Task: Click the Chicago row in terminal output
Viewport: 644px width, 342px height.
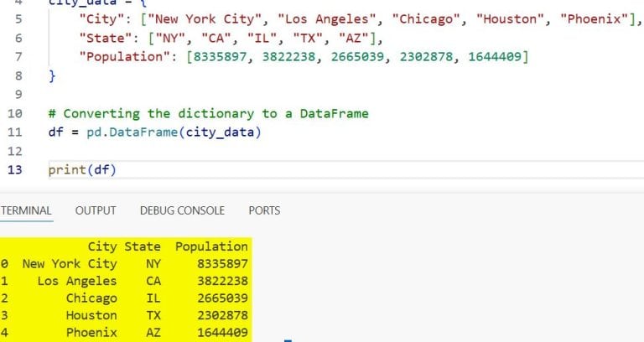Action: [124, 298]
